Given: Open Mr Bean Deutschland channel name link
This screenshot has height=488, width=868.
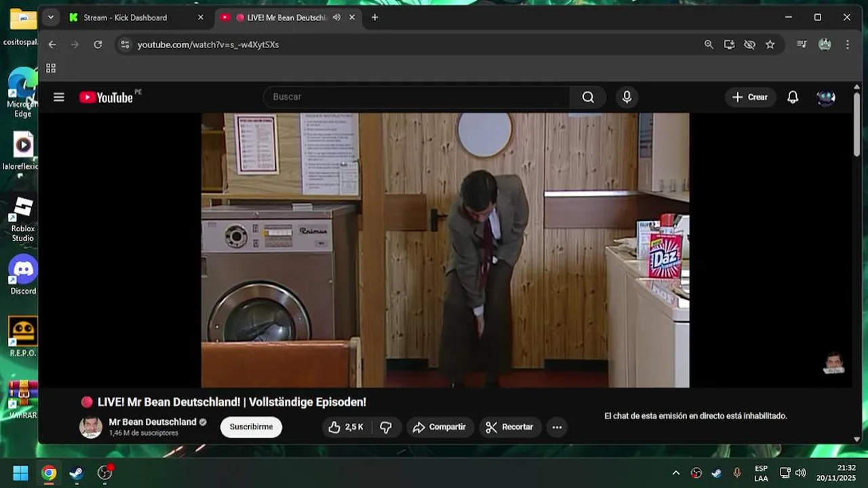Looking at the screenshot, I should (153, 422).
